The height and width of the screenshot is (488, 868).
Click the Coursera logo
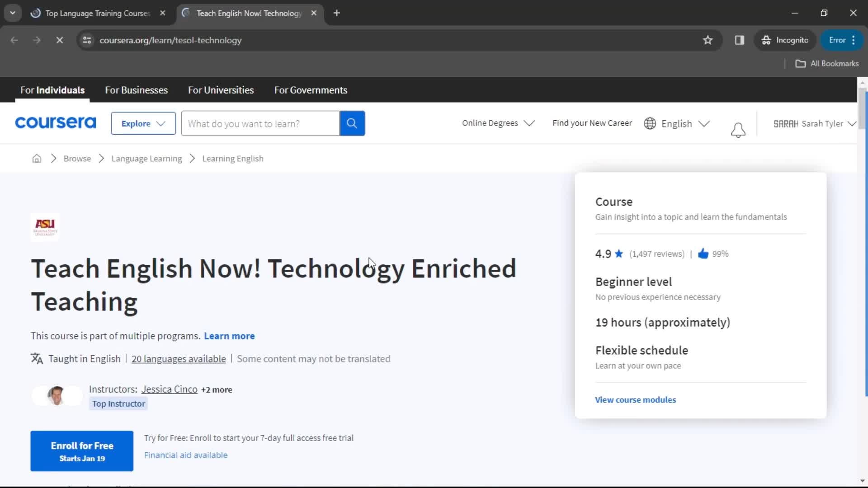(x=56, y=123)
